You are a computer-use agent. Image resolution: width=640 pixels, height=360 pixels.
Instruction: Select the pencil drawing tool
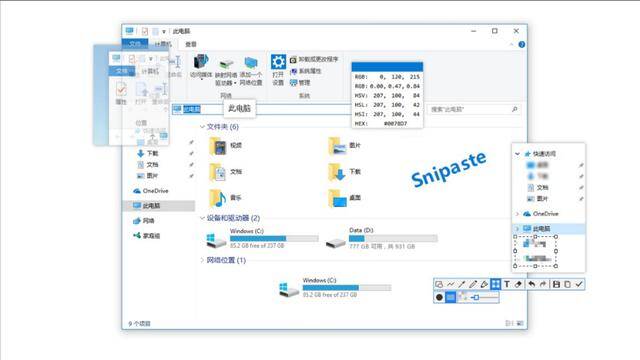click(x=473, y=284)
